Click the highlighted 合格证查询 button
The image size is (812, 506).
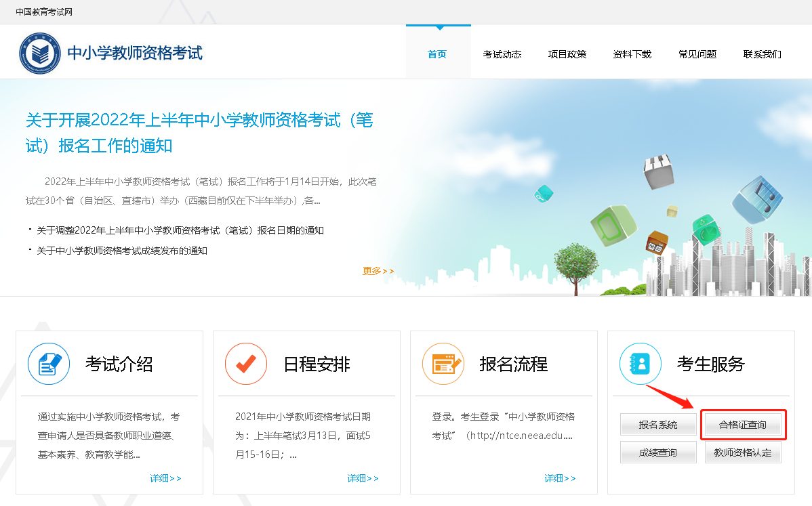pos(743,425)
